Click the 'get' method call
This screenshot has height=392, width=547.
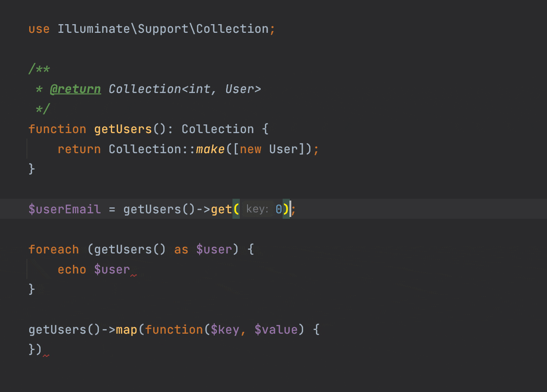coord(222,209)
